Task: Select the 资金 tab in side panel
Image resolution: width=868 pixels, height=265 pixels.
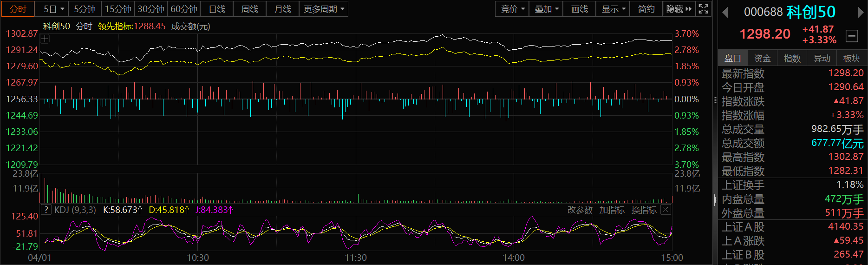Action: pyautogui.click(x=762, y=58)
